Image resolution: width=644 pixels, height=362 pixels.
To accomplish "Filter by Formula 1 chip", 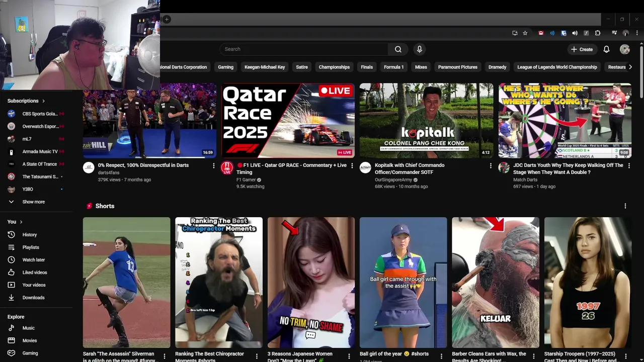I will pos(394,67).
